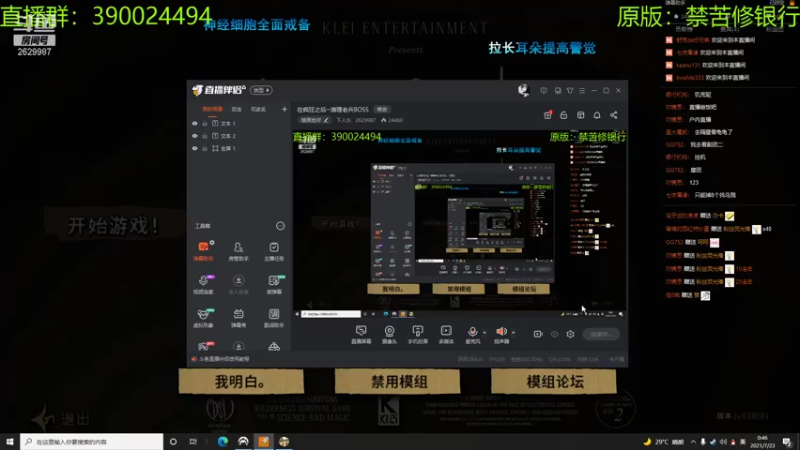The image size is (800, 450).
Task: Click the stream title 在疯狂之后~清理老兵BOSS
Action: (x=333, y=109)
